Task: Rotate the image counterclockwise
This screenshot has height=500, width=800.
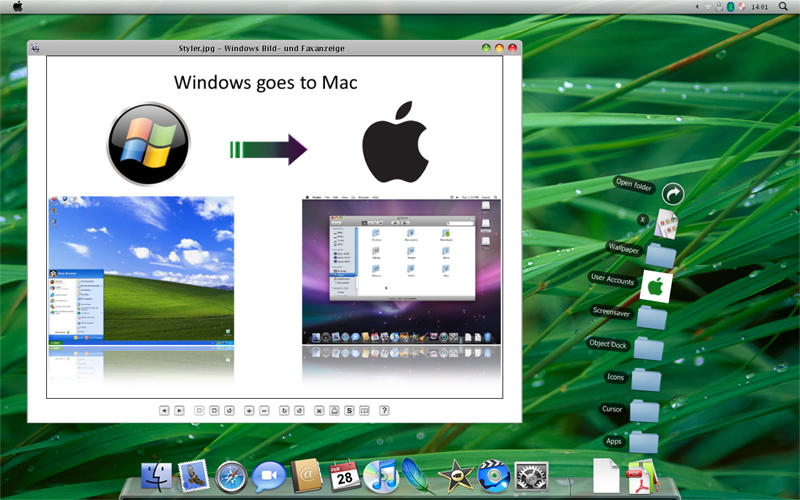Action: (299, 410)
